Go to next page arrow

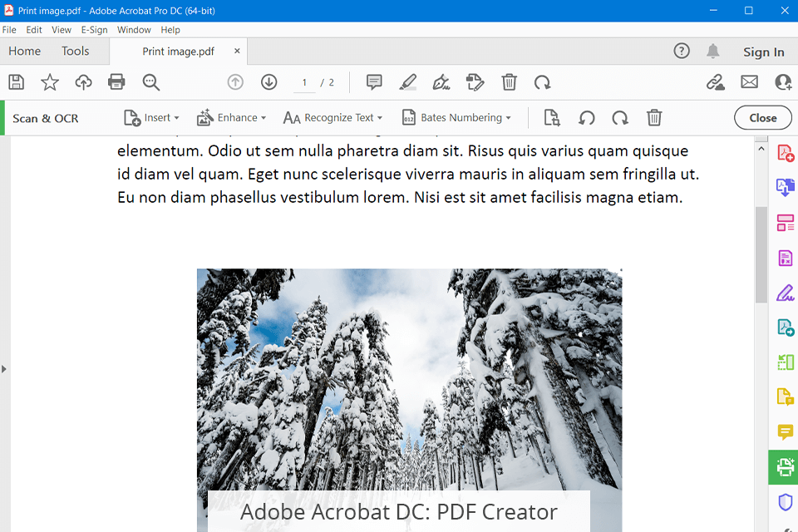(x=268, y=82)
